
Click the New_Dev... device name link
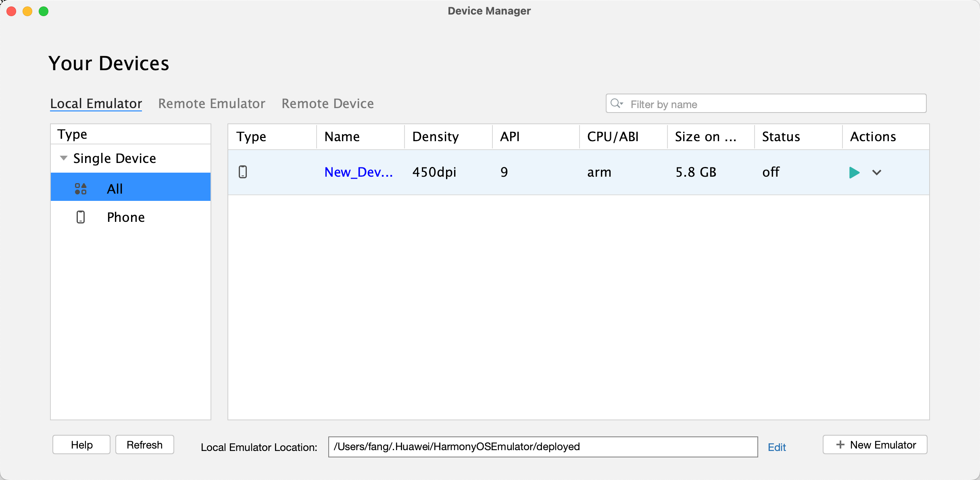click(359, 172)
